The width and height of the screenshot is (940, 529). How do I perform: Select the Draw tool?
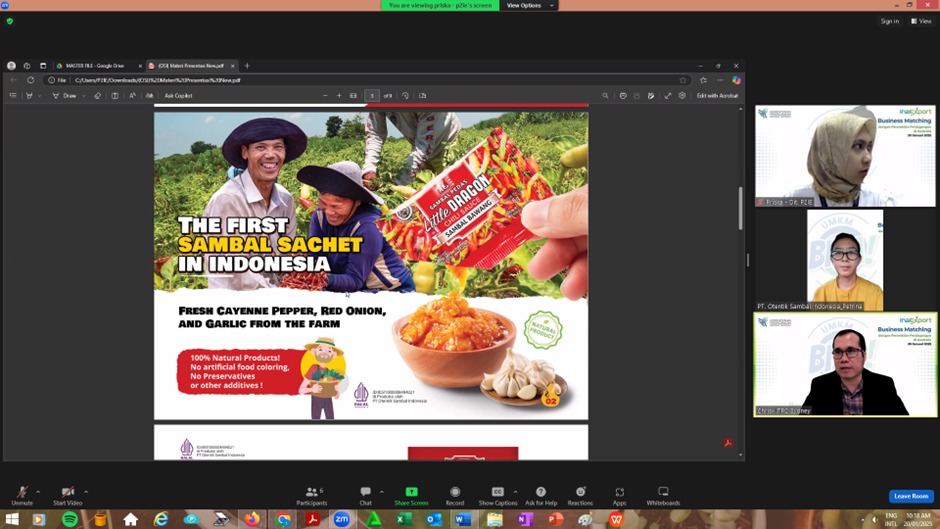point(65,95)
